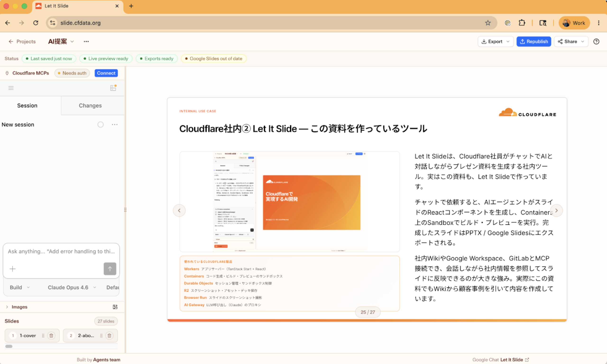Click the slide screenshot image
The width and height of the screenshot is (607, 364).
point(290,202)
